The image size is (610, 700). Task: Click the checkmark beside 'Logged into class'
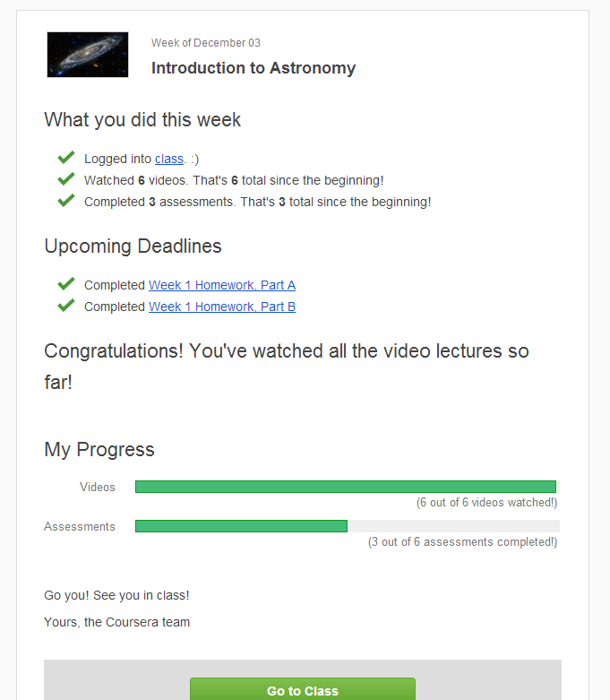click(x=65, y=158)
